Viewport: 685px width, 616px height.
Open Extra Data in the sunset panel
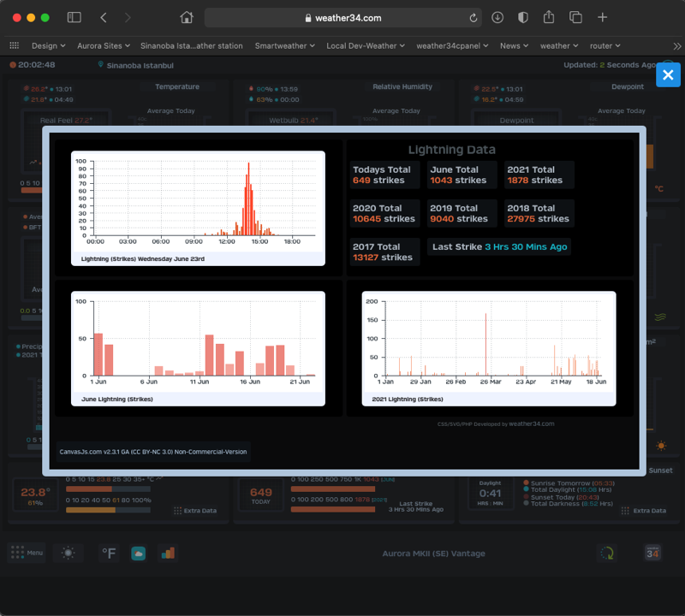point(644,511)
